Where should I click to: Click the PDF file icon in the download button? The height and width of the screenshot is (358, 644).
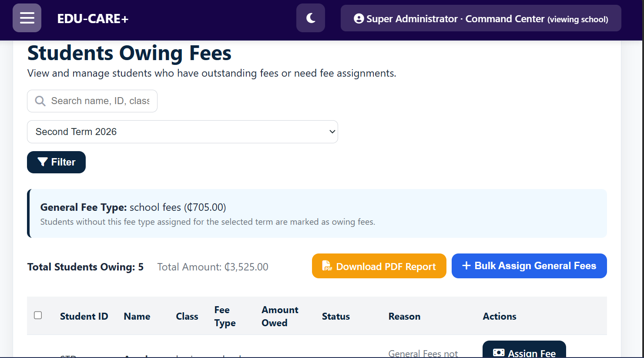[327, 266]
